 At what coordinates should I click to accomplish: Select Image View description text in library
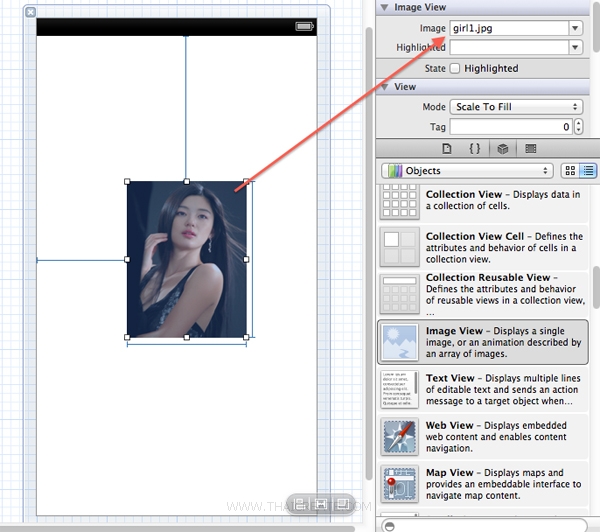pyautogui.click(x=504, y=342)
